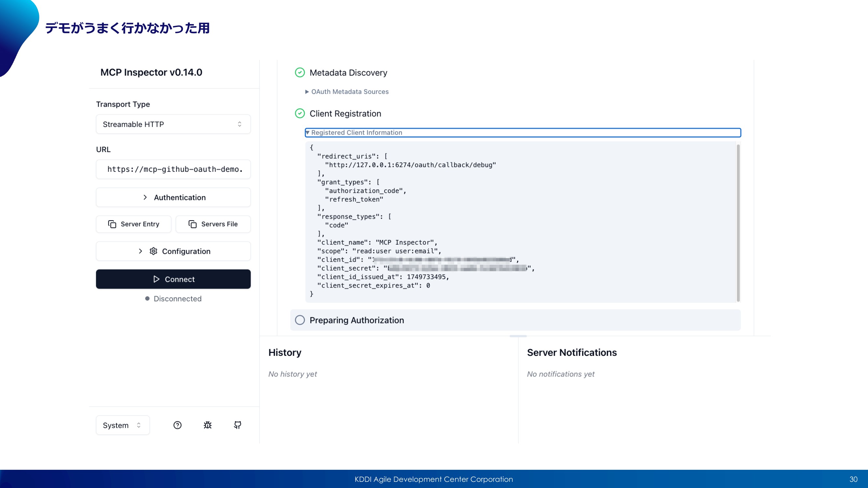
Task: Click the slide title デモがうまく行かなかった用
Action: (128, 28)
